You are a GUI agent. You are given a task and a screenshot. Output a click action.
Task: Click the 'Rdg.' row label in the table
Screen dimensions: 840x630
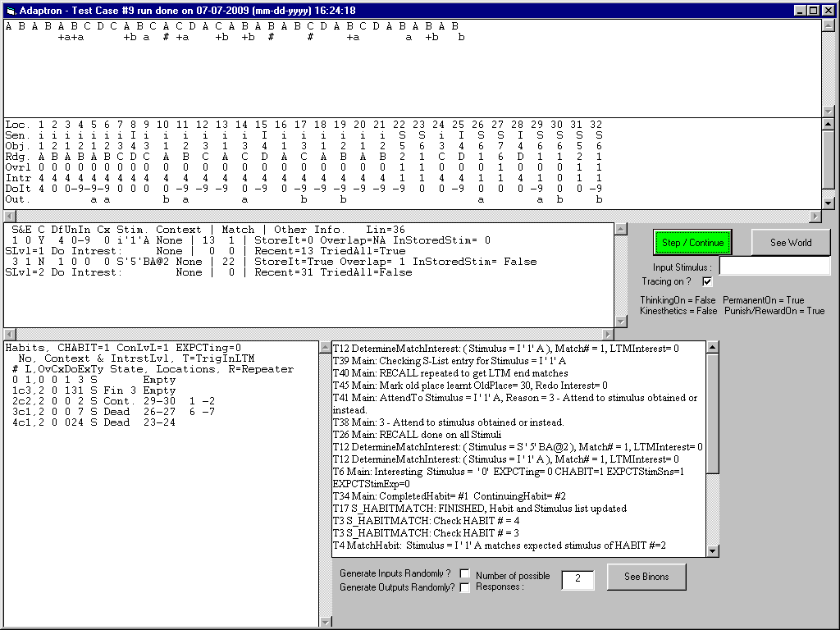tap(18, 157)
